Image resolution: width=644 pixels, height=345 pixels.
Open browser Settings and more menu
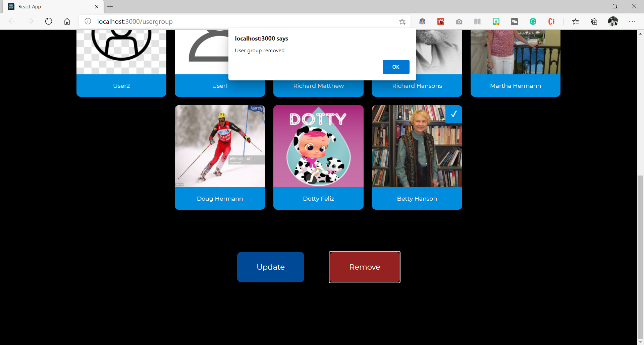pos(632,21)
